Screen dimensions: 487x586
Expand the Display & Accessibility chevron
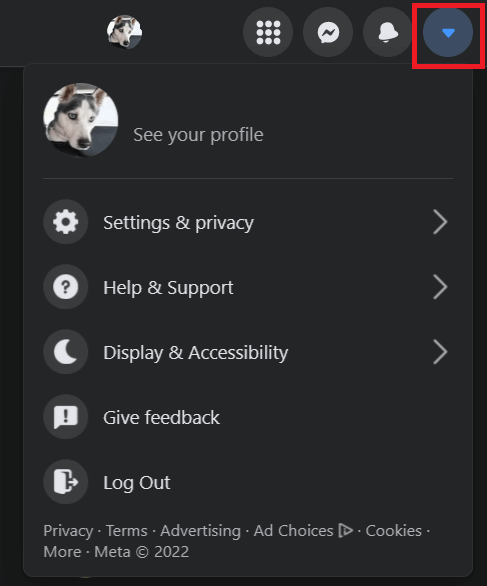440,352
